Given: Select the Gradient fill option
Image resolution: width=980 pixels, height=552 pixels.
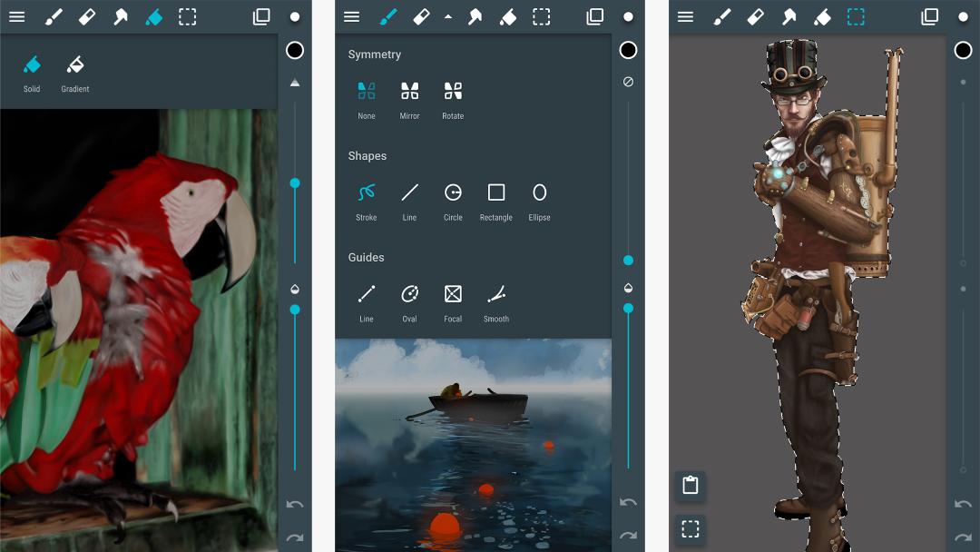Looking at the screenshot, I should click(75, 74).
